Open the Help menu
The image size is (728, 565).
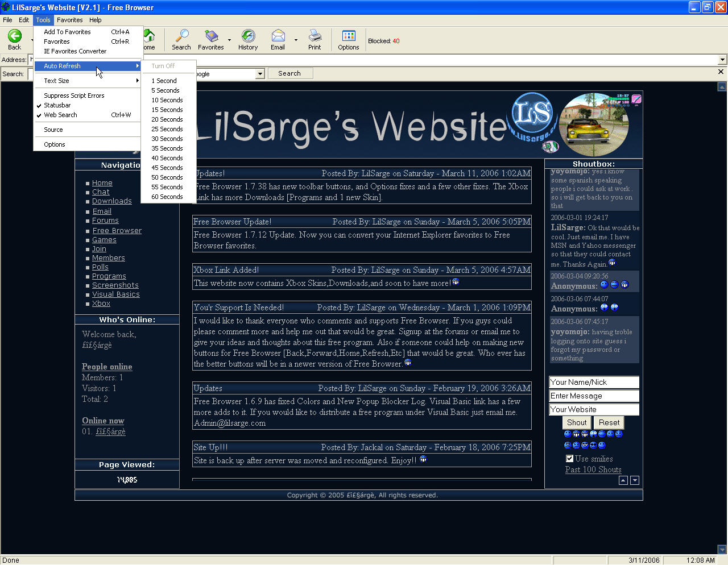coord(96,20)
